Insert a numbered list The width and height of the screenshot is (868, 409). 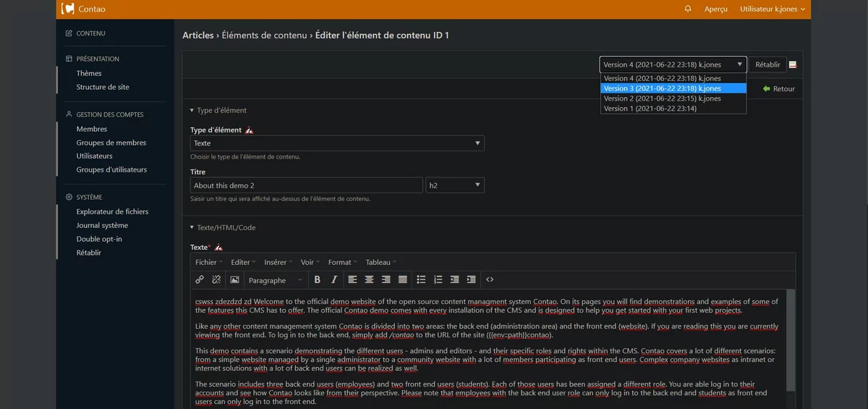click(x=438, y=279)
